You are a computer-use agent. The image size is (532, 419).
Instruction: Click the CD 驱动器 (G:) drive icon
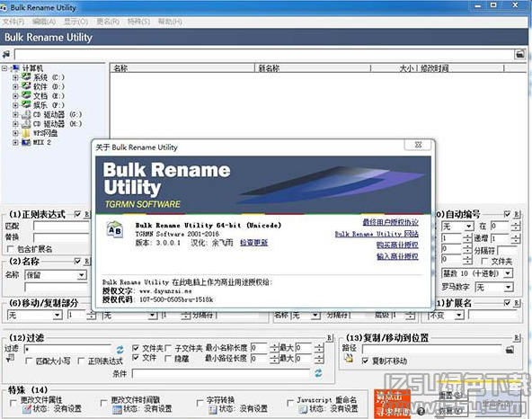26,114
